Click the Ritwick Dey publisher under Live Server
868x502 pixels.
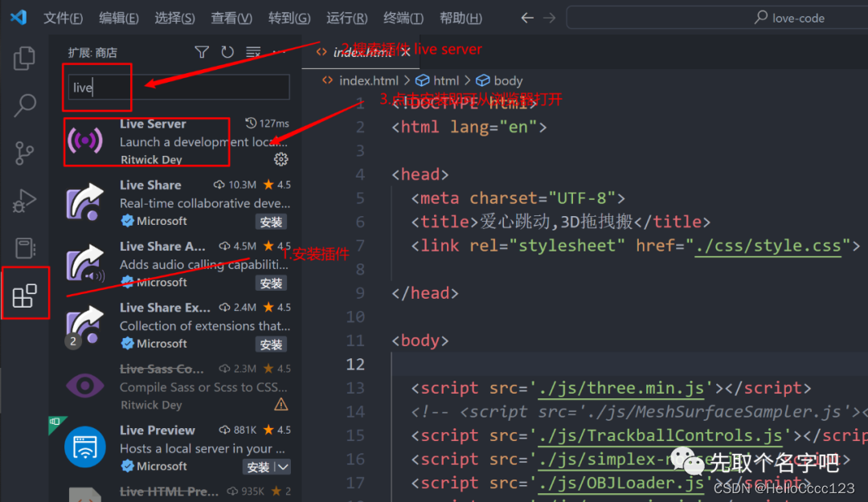pos(151,159)
